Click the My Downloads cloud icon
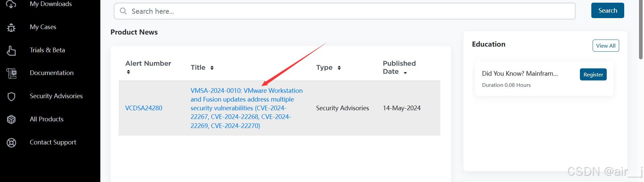Viewport: 644px width, 182px height. tap(11, 4)
